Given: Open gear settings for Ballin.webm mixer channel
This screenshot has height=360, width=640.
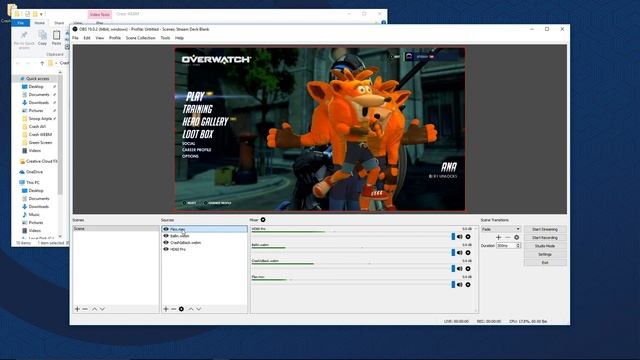Looking at the screenshot, I should (x=468, y=253).
